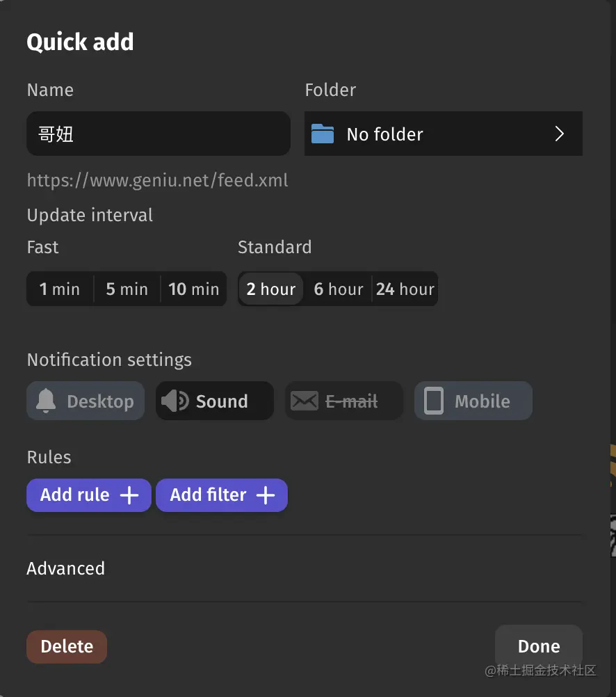Click the Mobile phone icon
The width and height of the screenshot is (616, 697).
(434, 401)
